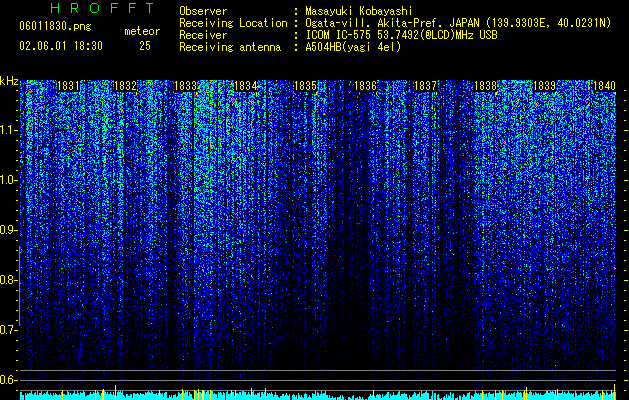The width and height of the screenshot is (629, 400).
Task: Click the 1836 time marker
Action: (x=365, y=86)
